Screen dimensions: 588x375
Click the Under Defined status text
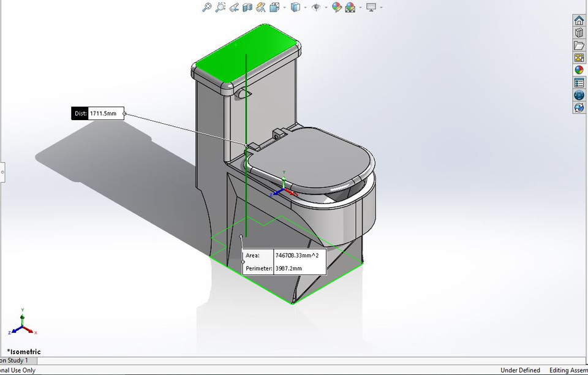coord(520,370)
